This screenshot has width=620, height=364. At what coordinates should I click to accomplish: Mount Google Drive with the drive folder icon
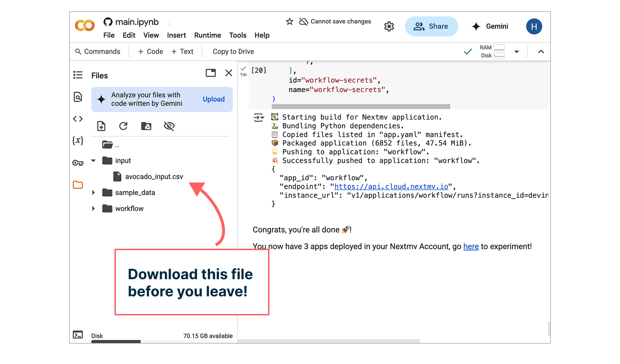(146, 126)
